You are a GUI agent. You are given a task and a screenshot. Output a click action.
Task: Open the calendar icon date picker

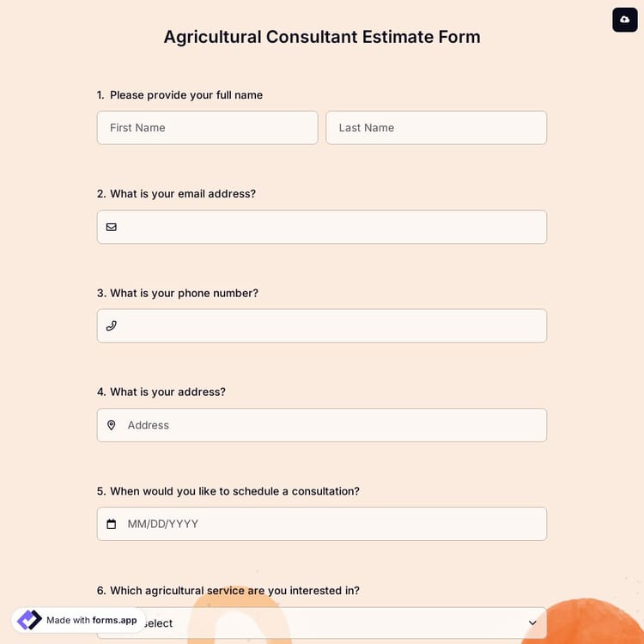(x=112, y=524)
